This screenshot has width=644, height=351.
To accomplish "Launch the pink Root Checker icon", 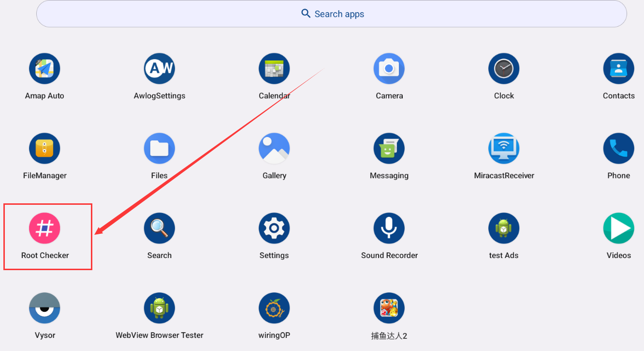I will 44,228.
